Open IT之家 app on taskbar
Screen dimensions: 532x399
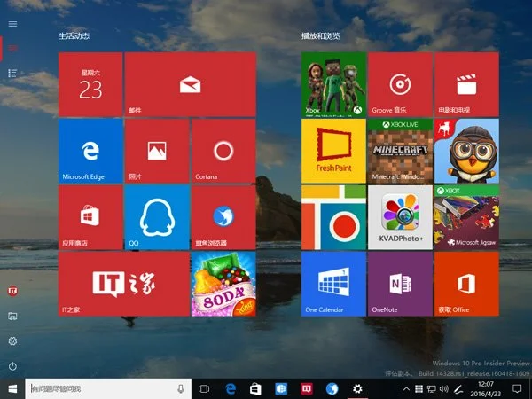coord(307,389)
